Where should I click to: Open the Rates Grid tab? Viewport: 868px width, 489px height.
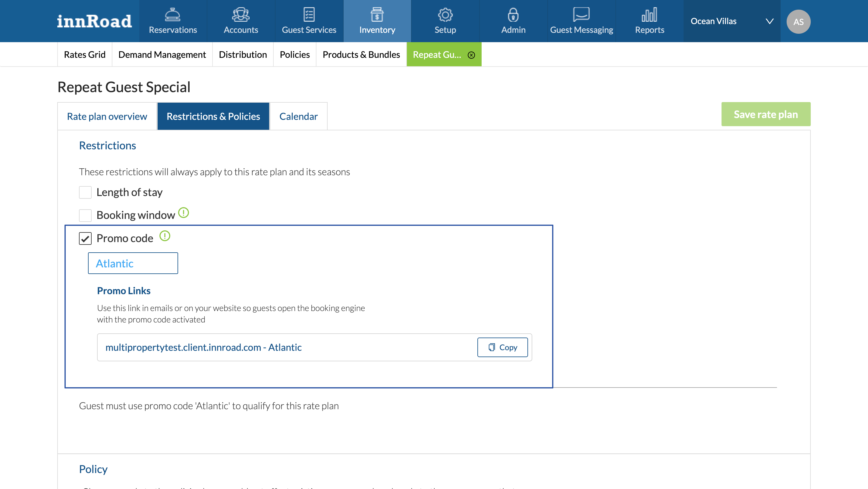point(85,54)
